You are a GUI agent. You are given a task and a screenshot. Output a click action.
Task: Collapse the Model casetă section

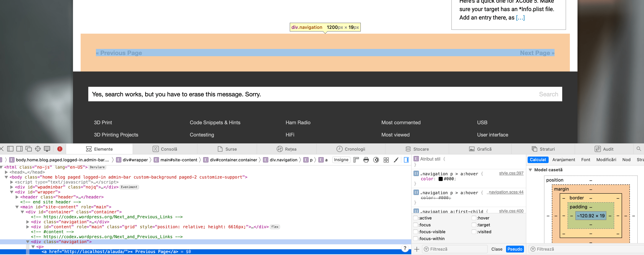point(530,170)
